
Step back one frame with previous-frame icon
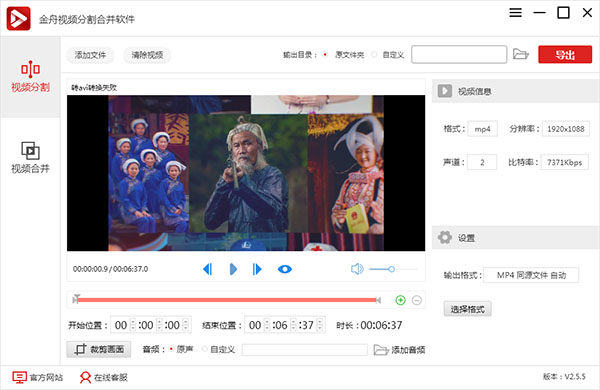tap(207, 269)
